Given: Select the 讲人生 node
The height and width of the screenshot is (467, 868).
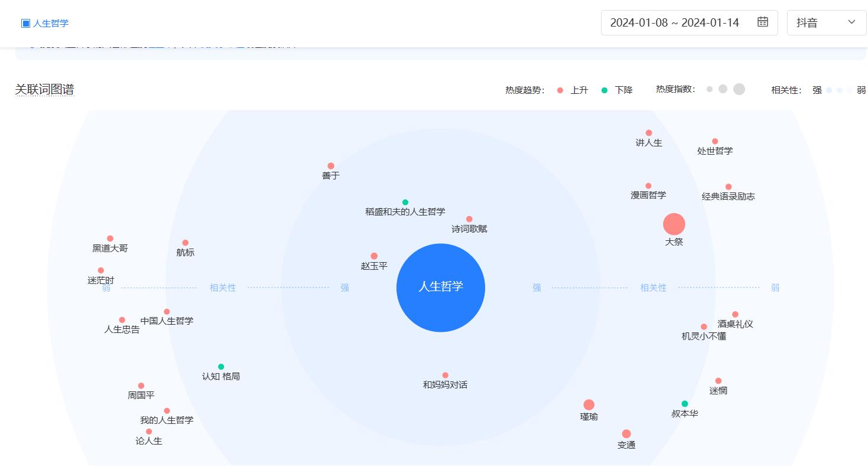Looking at the screenshot, I should (648, 132).
